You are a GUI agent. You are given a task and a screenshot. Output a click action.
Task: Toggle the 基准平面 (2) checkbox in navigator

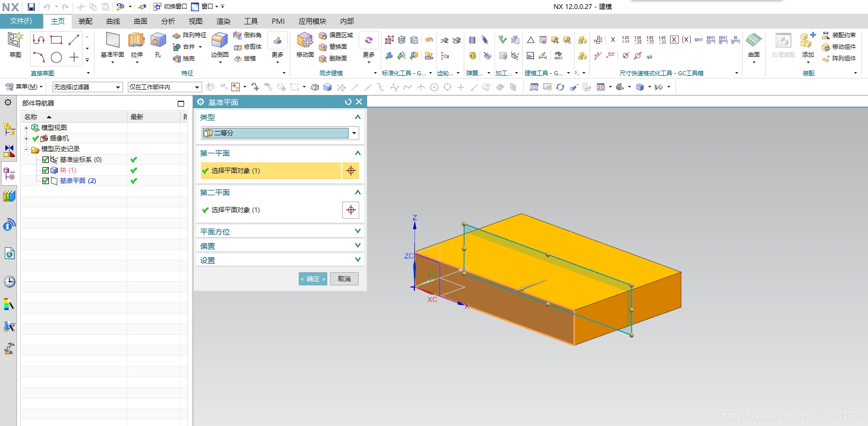pos(46,181)
